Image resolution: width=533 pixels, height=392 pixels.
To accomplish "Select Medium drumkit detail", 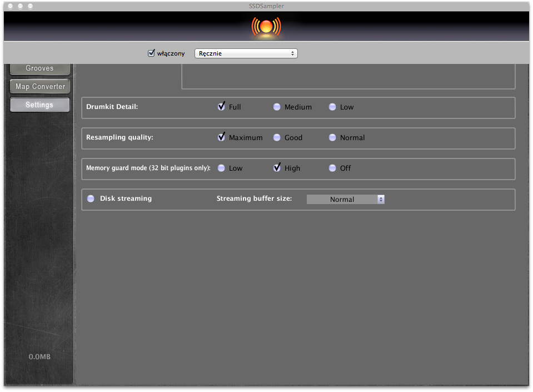I will (277, 107).
